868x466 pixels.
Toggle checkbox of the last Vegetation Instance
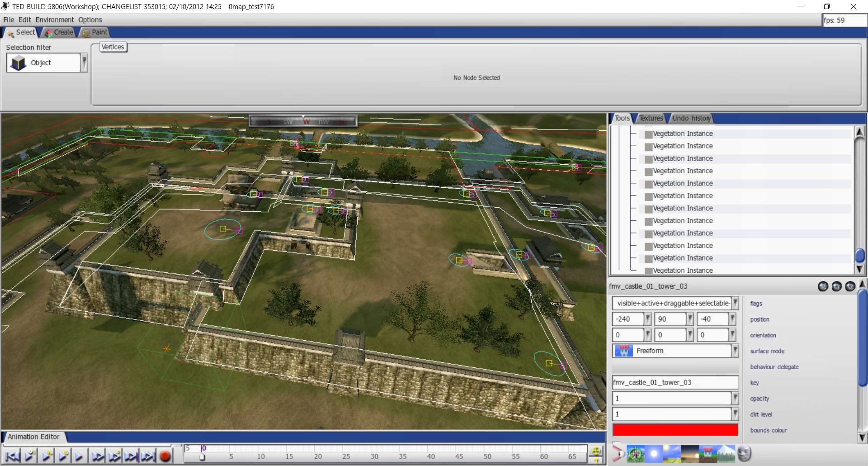coord(649,271)
